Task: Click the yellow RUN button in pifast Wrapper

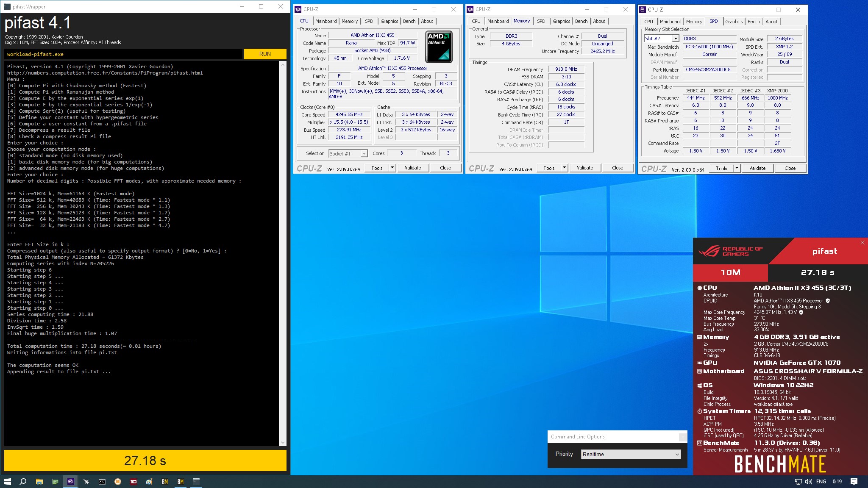Action: [265, 54]
